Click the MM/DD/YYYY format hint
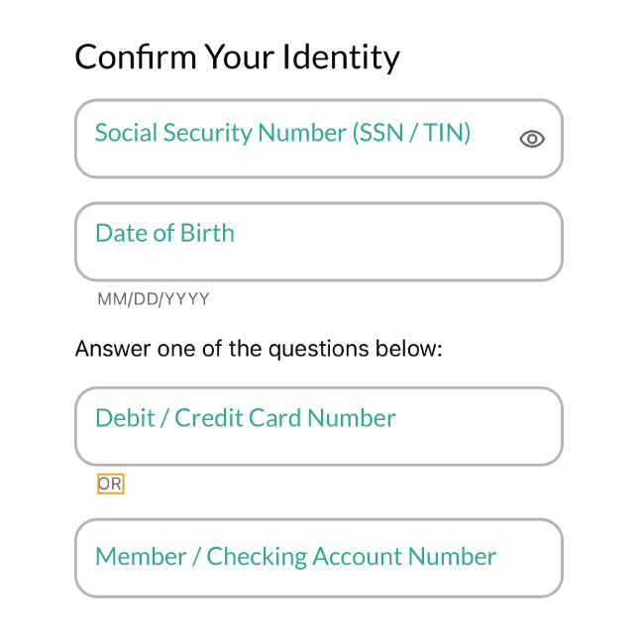 click(154, 299)
